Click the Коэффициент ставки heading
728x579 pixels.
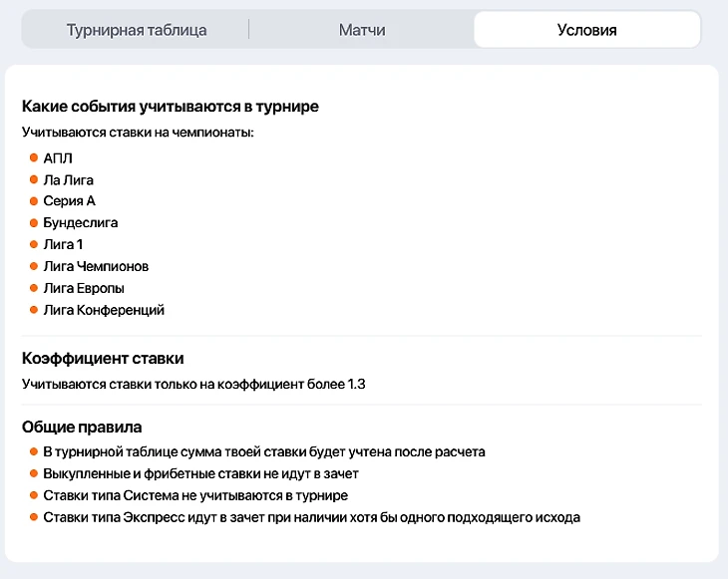coord(103,359)
